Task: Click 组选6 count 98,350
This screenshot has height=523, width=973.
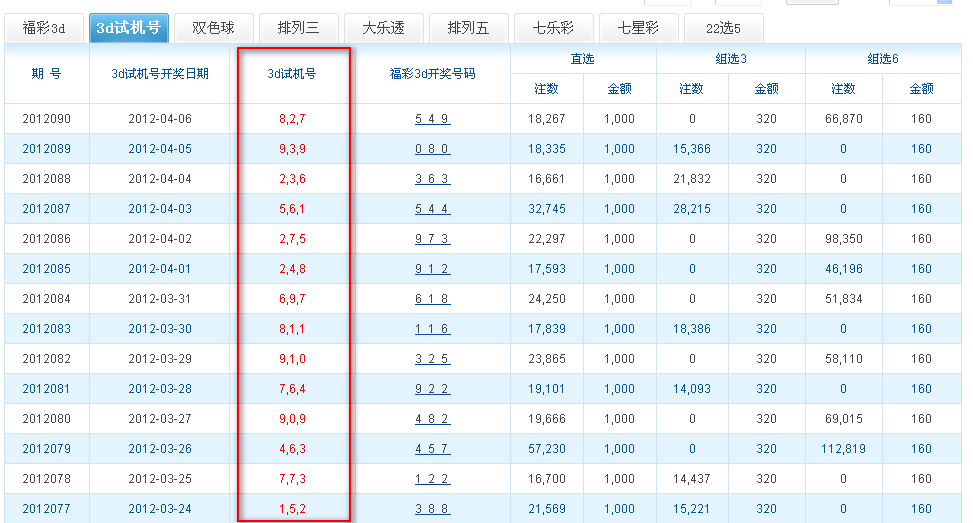Action: coord(843,239)
